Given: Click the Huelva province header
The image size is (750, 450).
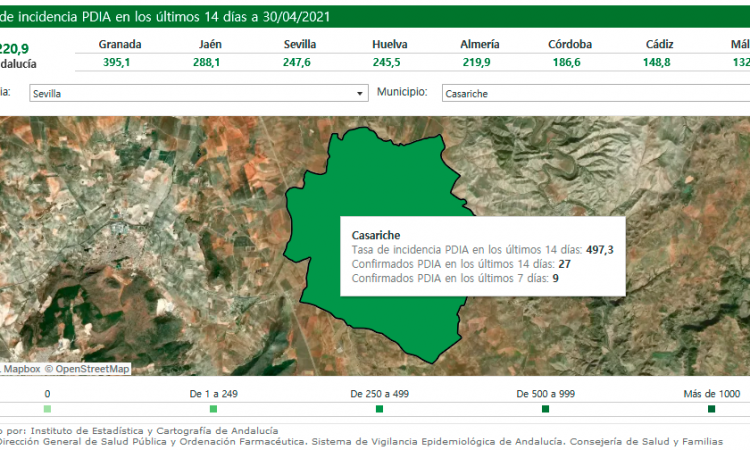Looking at the screenshot, I should pos(389,45).
